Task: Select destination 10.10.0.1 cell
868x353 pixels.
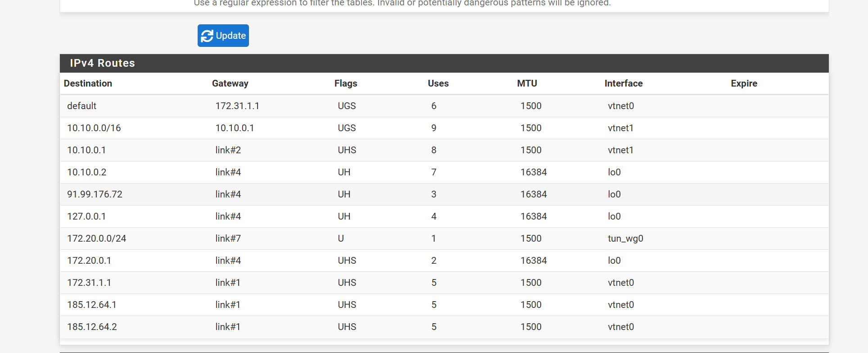Action: point(86,150)
